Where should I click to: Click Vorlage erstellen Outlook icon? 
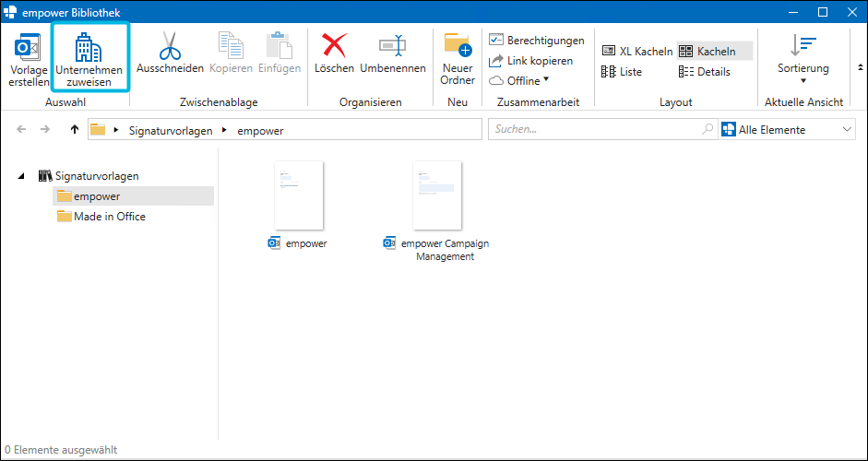(x=26, y=48)
